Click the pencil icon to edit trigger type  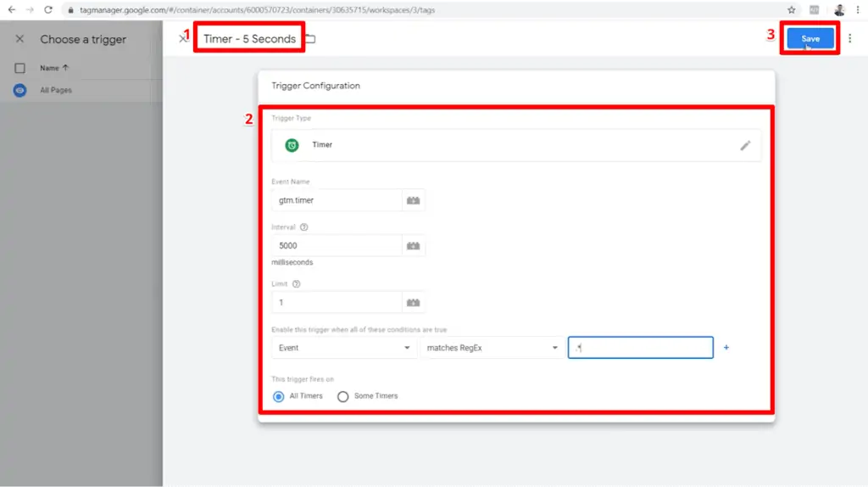745,145
